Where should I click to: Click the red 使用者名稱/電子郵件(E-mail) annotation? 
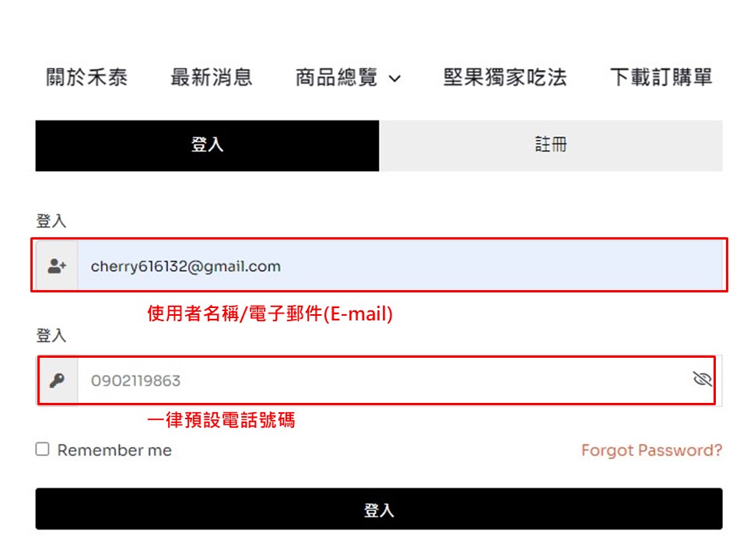point(270,314)
